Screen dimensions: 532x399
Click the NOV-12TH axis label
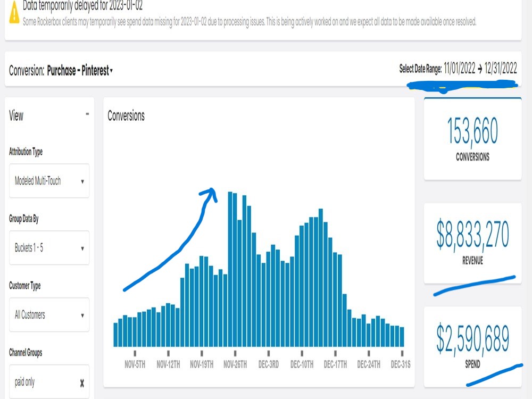[x=168, y=364]
